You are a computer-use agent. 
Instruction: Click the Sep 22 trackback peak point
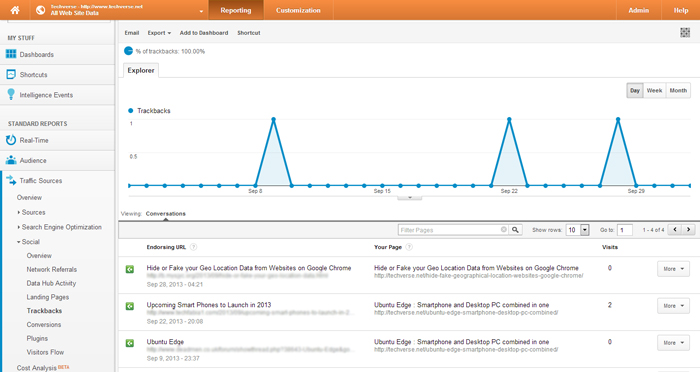coord(509,119)
